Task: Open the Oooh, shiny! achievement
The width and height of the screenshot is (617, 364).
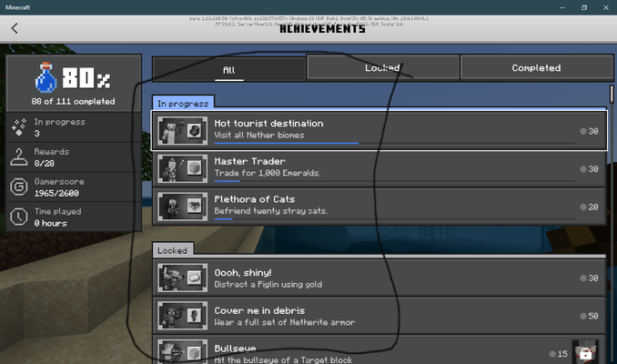Action: [379, 278]
